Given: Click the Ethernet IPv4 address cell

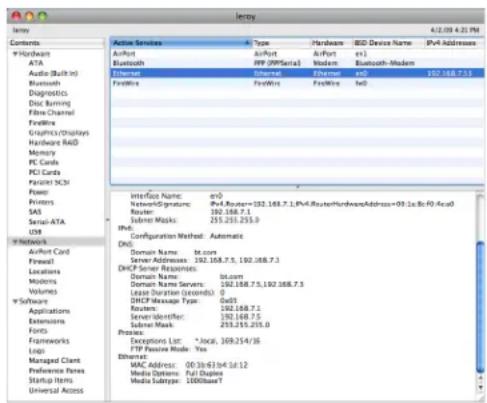Looking at the screenshot, I should 449,73.
